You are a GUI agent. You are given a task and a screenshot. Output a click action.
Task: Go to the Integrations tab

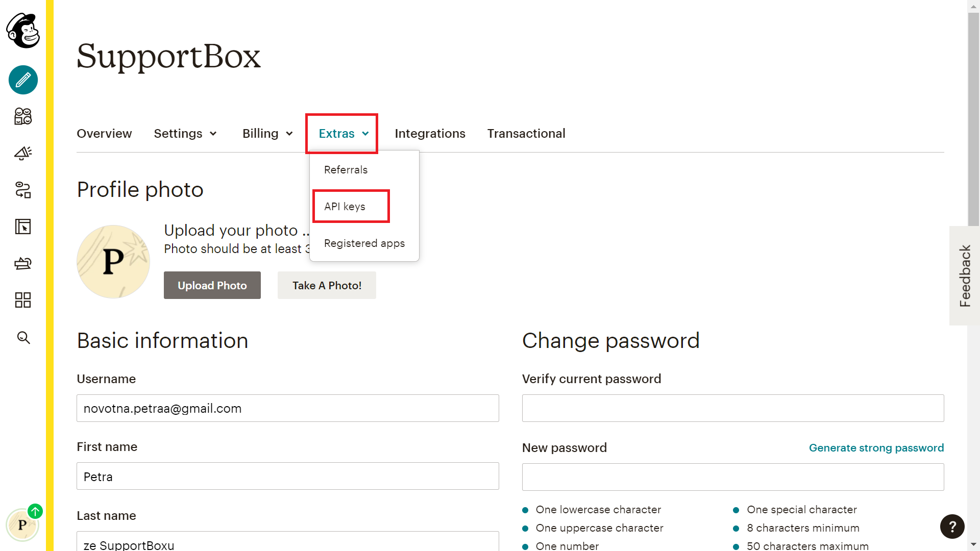430,134
